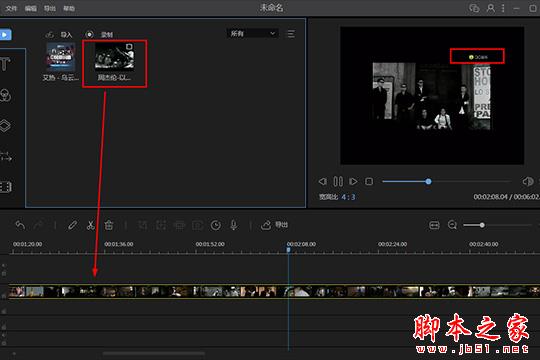Click the pencil Edit tool
Screen dimensions: 540x360
(72, 225)
